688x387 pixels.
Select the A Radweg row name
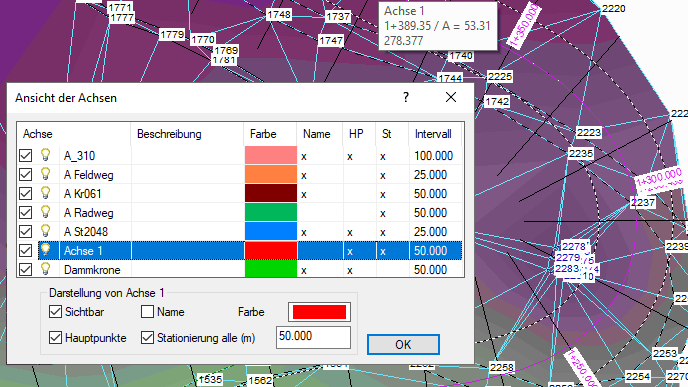(x=89, y=213)
